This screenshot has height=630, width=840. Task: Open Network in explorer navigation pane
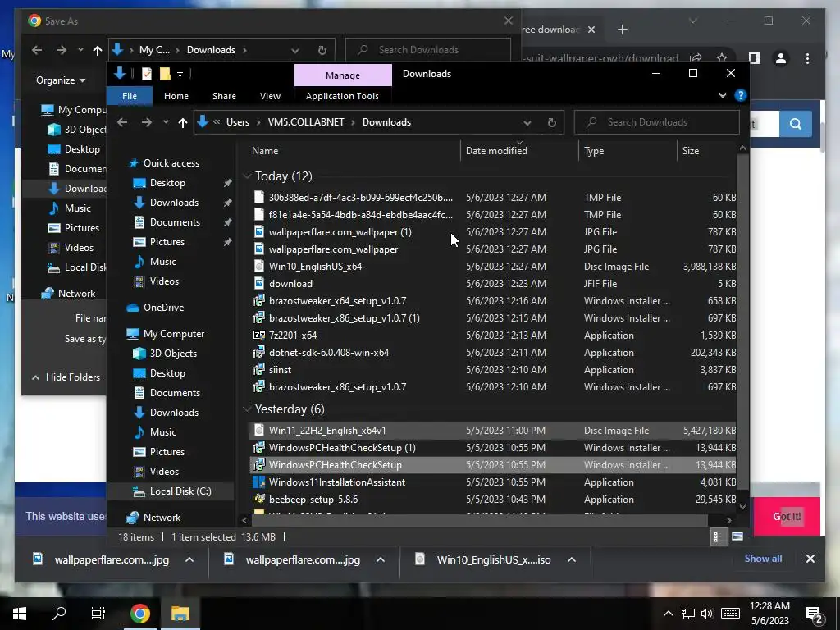[x=162, y=518]
